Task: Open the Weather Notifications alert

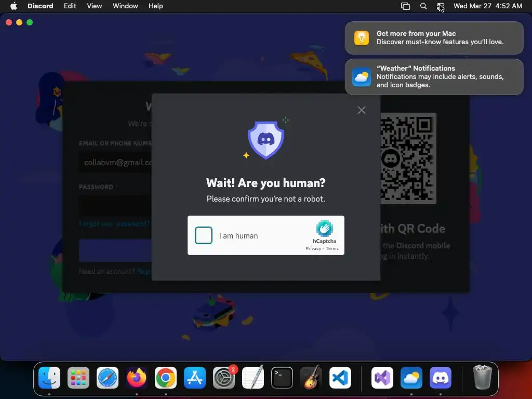Action: (434, 77)
